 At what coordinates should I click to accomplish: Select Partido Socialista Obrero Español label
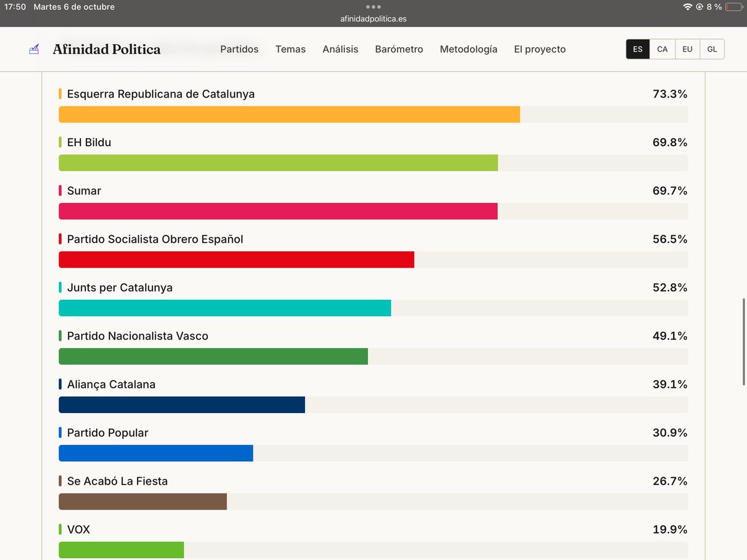(x=155, y=240)
